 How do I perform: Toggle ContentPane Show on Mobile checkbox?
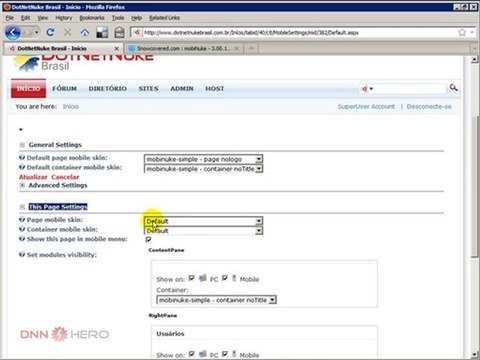tap(225, 278)
